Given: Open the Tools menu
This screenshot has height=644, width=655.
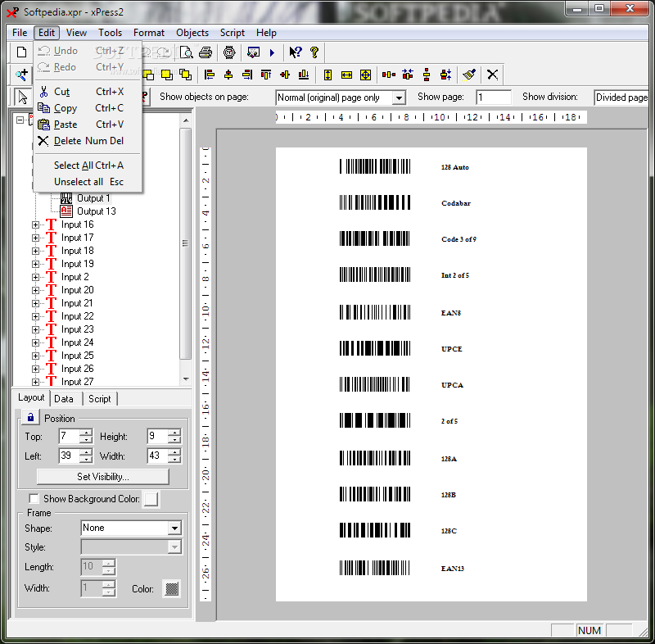Looking at the screenshot, I should [110, 33].
